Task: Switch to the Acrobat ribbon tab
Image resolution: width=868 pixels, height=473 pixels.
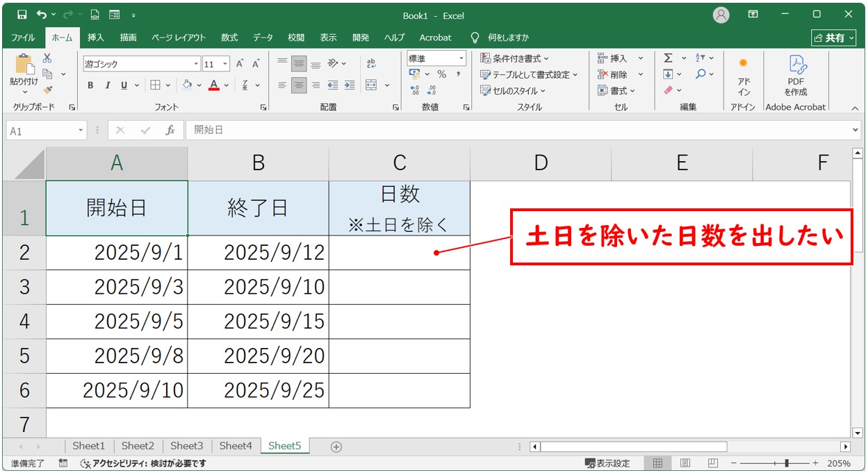Action: (x=435, y=38)
